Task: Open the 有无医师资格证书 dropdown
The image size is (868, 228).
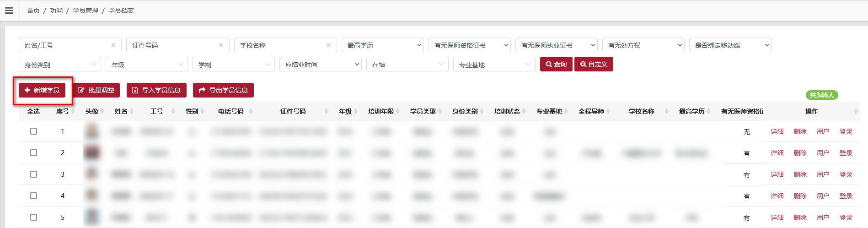Action: [470, 45]
